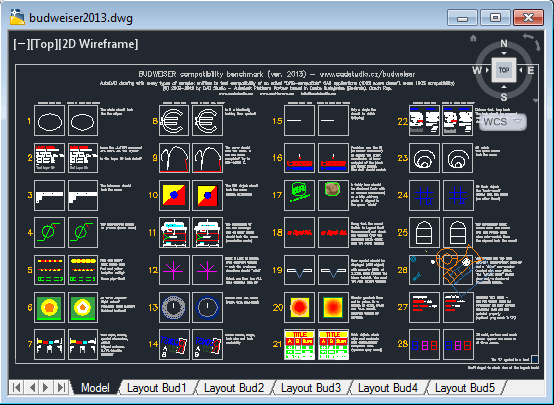554x405 pixels.
Task: Switch to the Model tab
Action: (x=95, y=388)
